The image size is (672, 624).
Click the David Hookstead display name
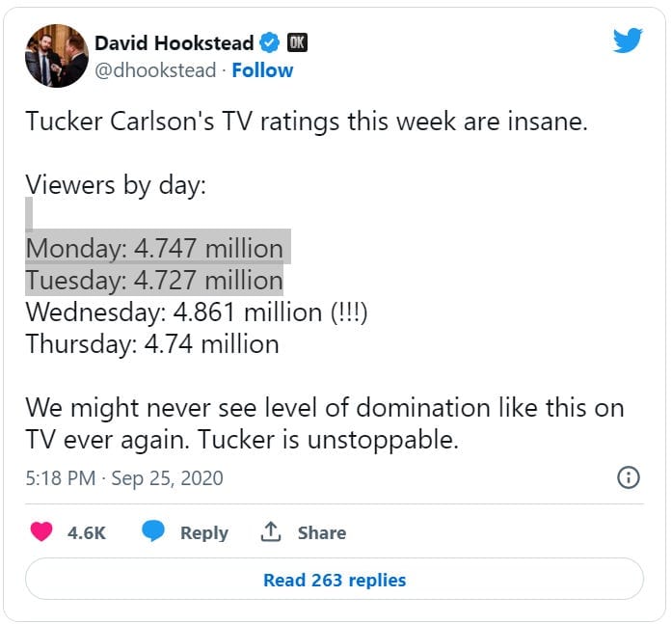click(174, 42)
